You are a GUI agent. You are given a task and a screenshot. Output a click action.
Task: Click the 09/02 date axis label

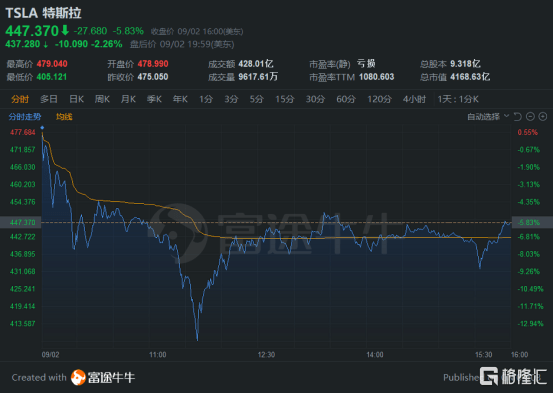[x=51, y=354]
